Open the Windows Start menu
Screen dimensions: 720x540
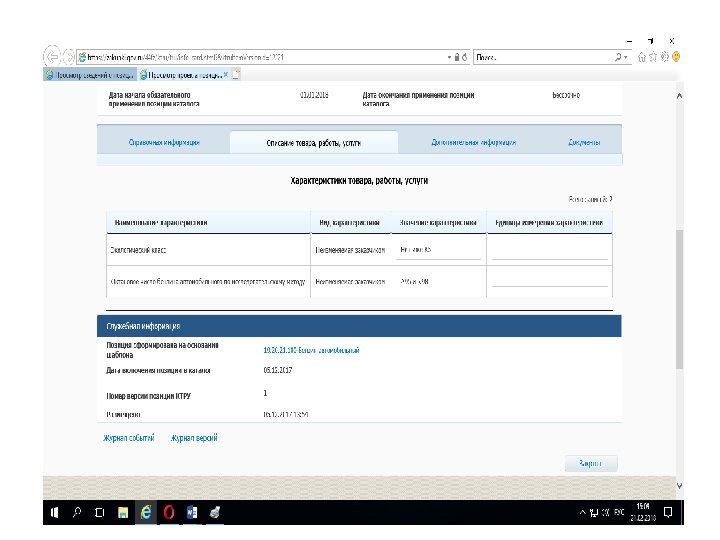[54, 512]
